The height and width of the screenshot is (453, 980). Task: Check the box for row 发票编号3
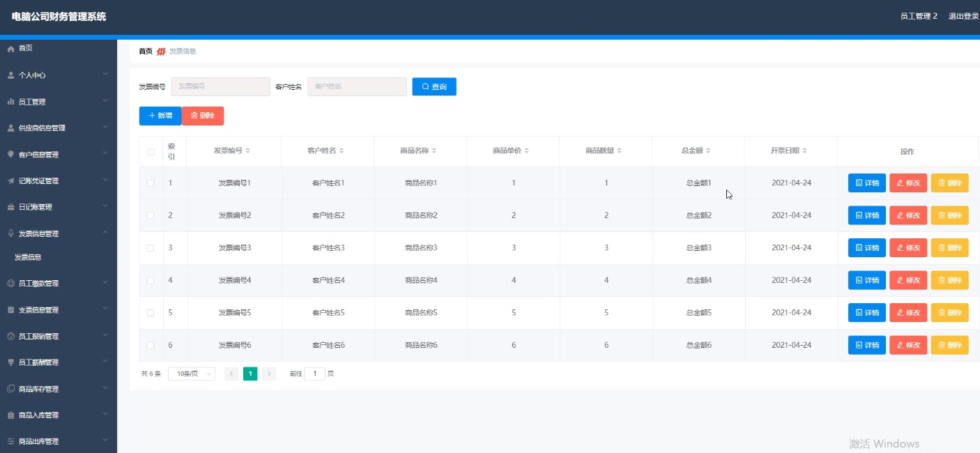[x=151, y=248]
